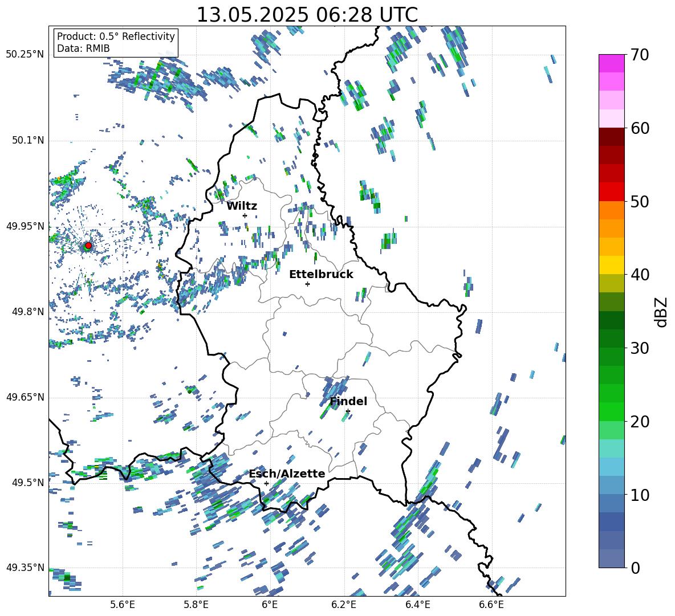
Task: Click the Esch/Alzette city label
Action: click(x=287, y=474)
